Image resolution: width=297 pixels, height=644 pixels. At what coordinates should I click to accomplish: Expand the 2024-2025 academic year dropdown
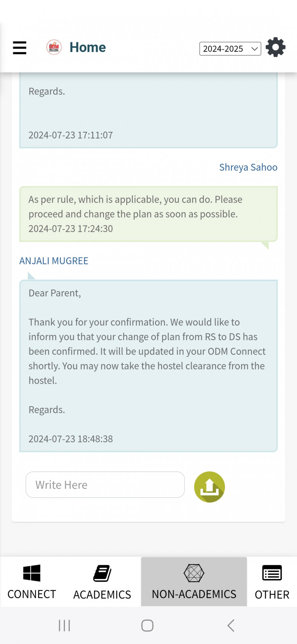tap(230, 49)
